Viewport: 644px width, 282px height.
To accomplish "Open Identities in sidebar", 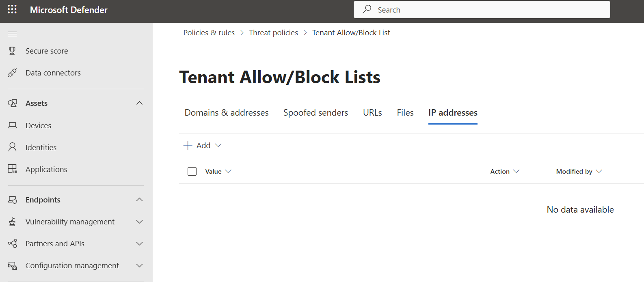I will click(41, 147).
